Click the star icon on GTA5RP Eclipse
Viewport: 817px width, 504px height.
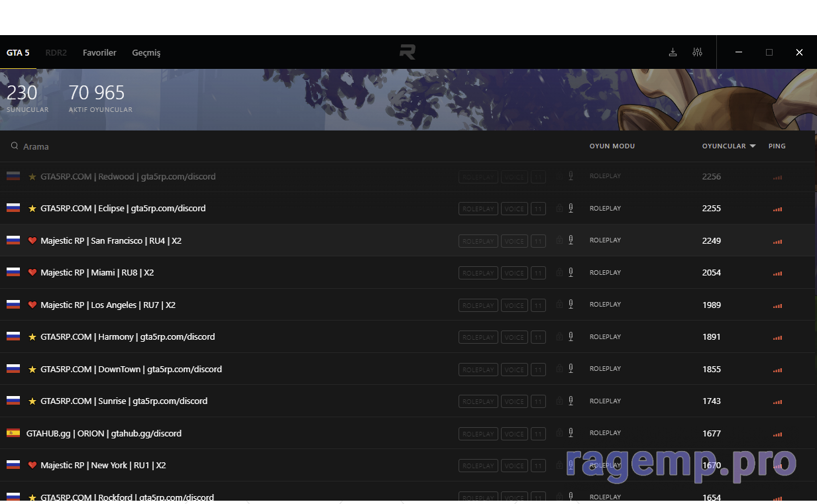pyautogui.click(x=32, y=209)
